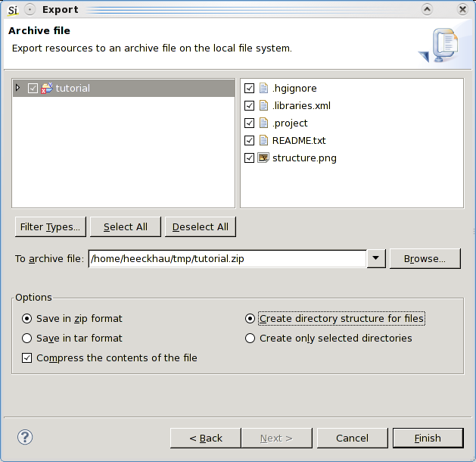The width and height of the screenshot is (476, 462).
Task: Click the .hgignore file icon
Action: point(263,88)
